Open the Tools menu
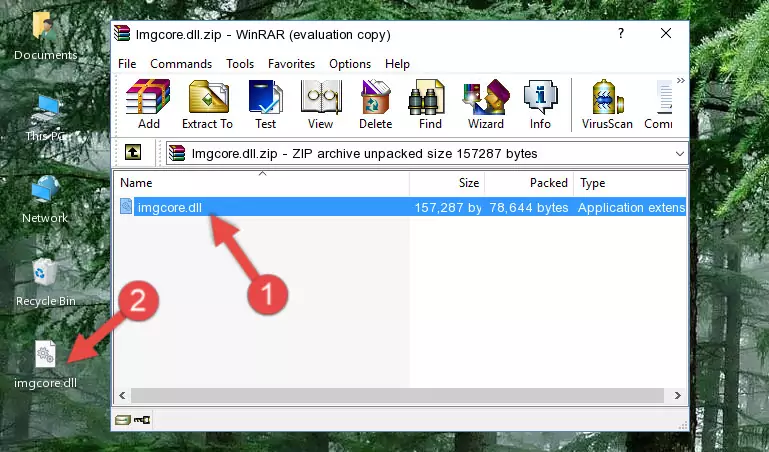This screenshot has height=452, width=769. [240, 64]
